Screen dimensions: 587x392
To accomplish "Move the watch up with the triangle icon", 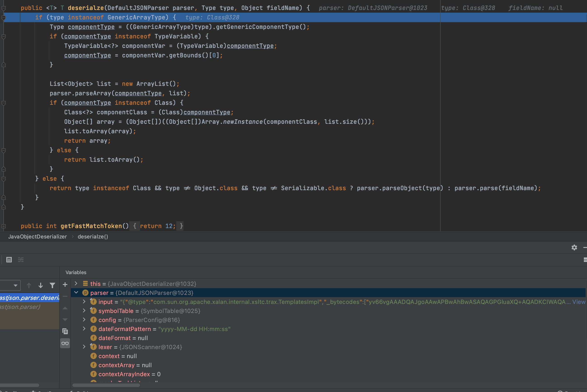I will (65, 308).
